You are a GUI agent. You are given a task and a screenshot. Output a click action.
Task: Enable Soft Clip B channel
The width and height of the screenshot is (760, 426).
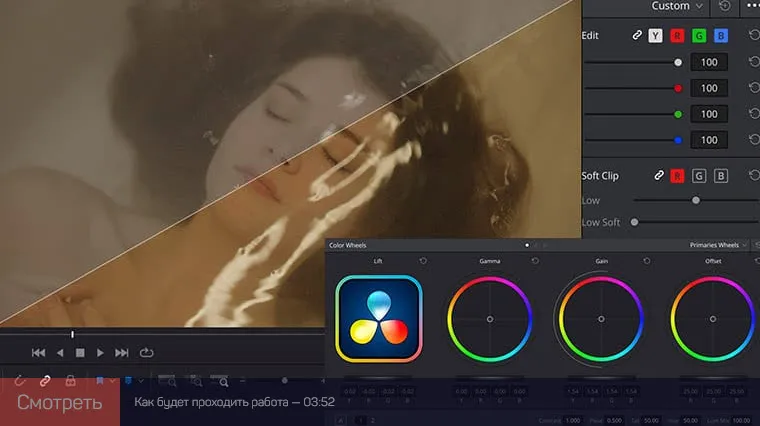click(721, 176)
